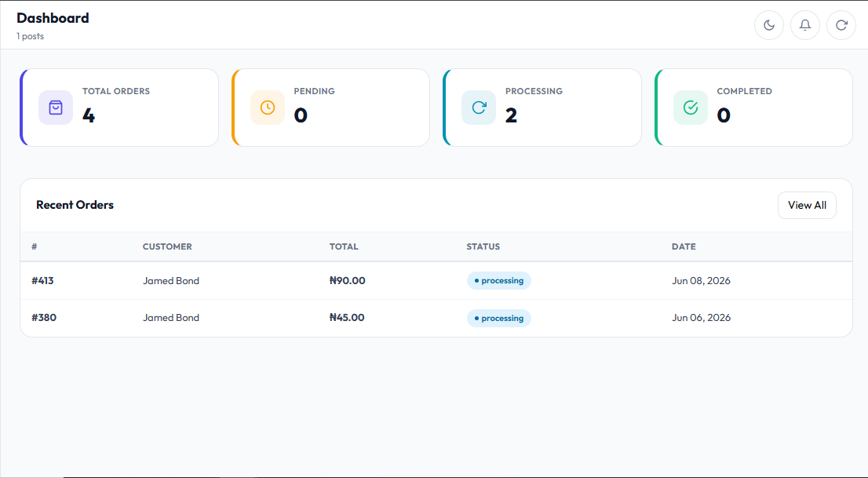Click the ₦90.00 total amount
The width and height of the screenshot is (868, 478).
347,281
